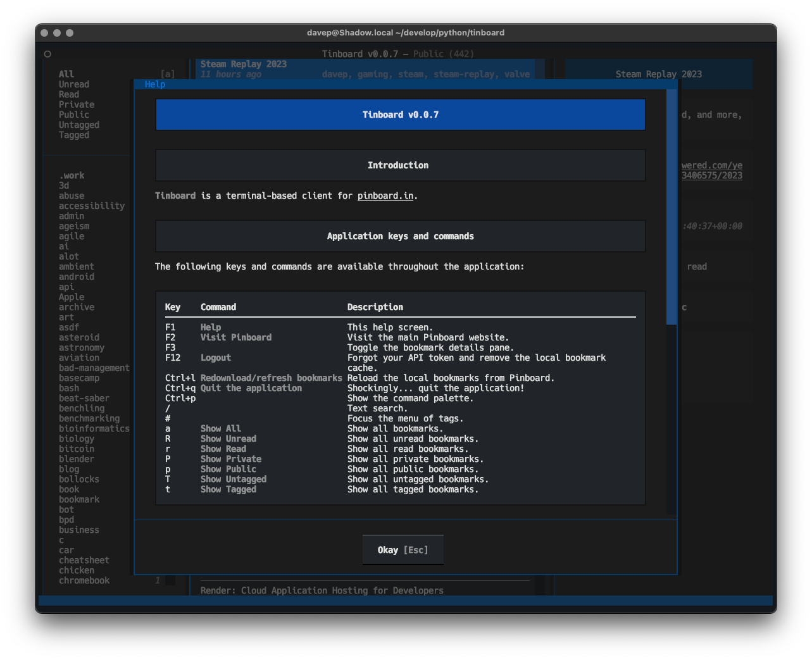Choose the .work tag
This screenshot has width=812, height=660.
coord(72,175)
